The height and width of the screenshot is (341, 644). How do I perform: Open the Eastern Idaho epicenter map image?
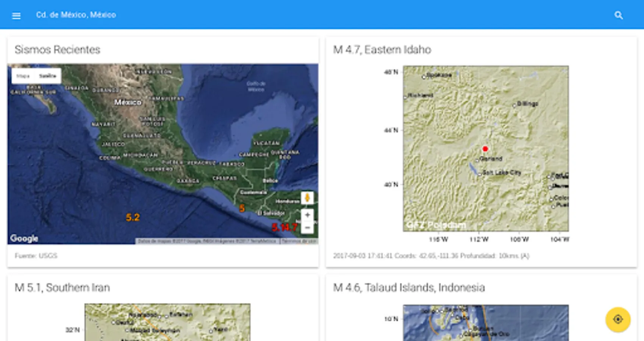point(486,149)
